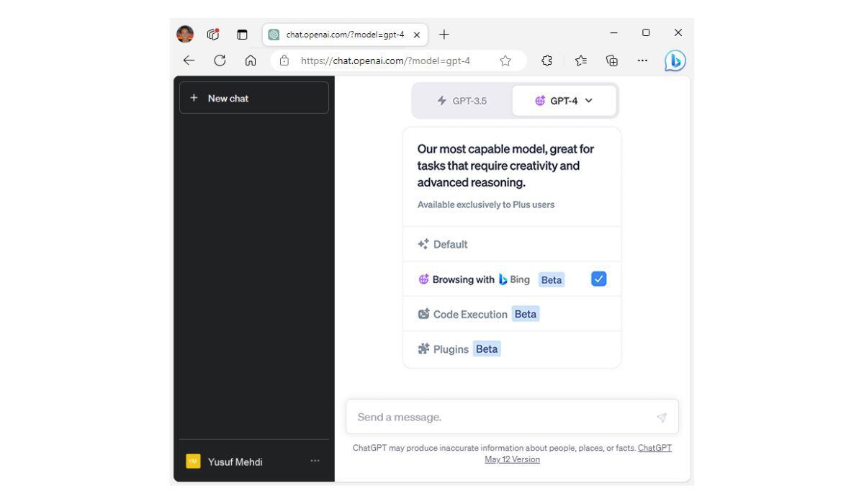Open Yusuf Mehdi account options ellipsis
Viewport: 864px width, 504px height.
coord(314,462)
